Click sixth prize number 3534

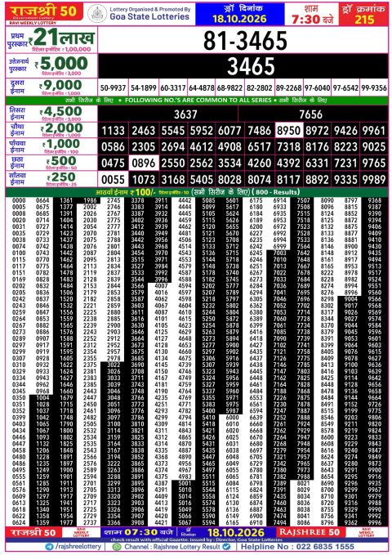click(229, 163)
